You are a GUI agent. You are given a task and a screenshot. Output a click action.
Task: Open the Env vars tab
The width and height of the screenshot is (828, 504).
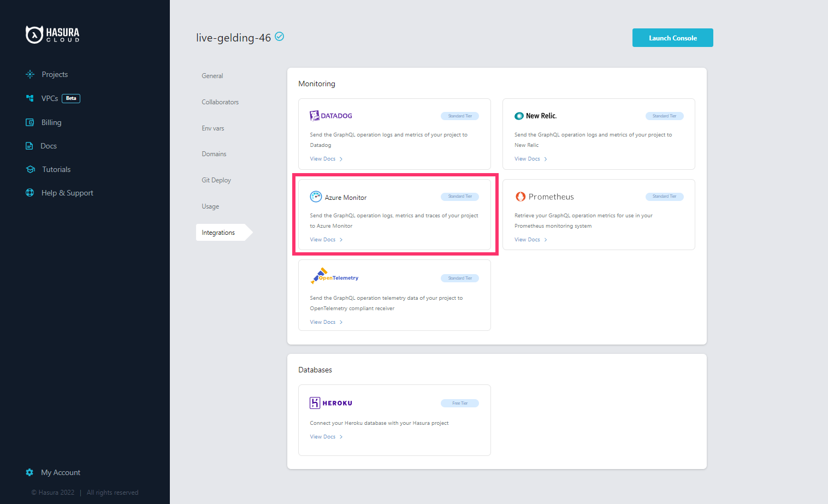[213, 128]
